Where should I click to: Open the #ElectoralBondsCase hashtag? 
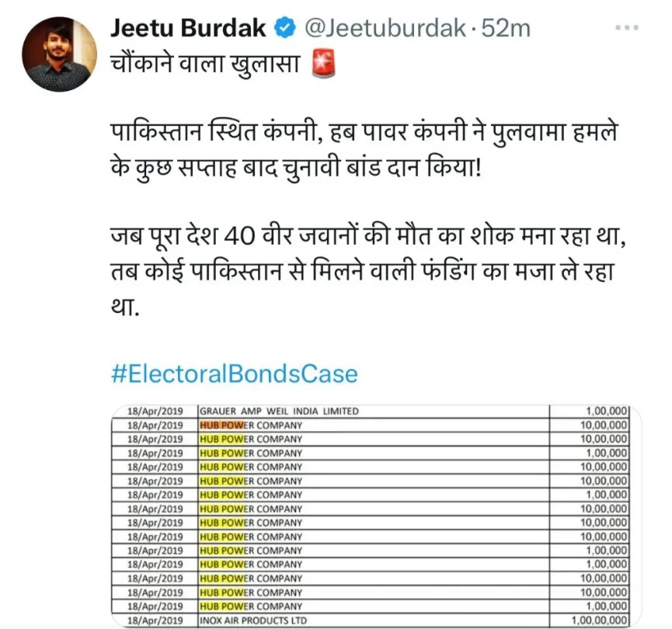click(235, 374)
